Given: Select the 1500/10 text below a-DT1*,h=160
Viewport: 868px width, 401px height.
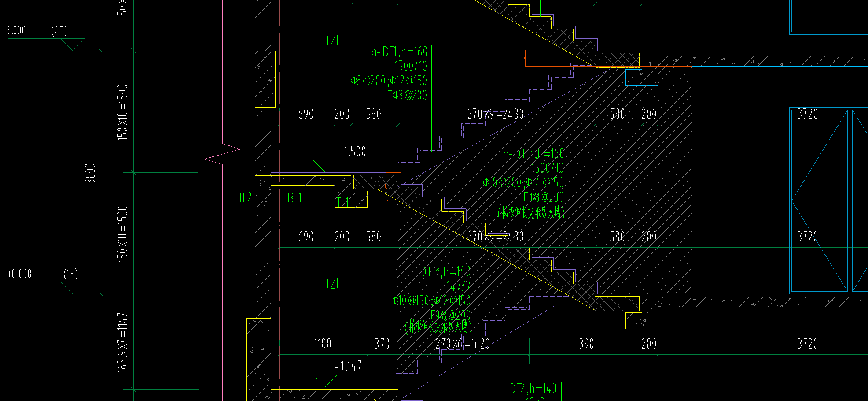Looking at the screenshot, I should pyautogui.click(x=548, y=168).
